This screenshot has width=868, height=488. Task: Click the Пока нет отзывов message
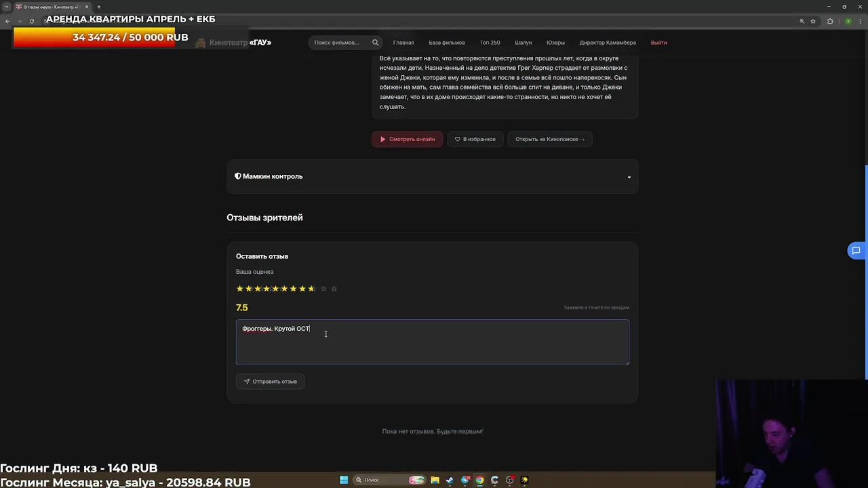(x=432, y=431)
